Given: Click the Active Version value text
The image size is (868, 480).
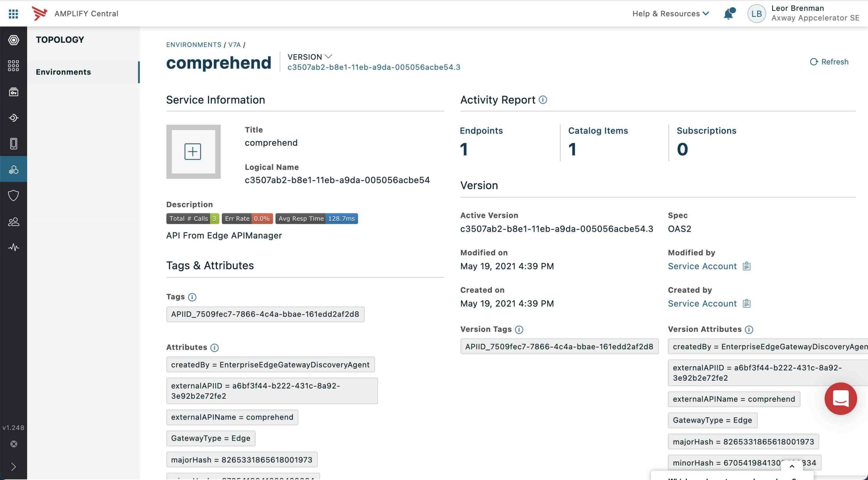Looking at the screenshot, I should (x=556, y=229).
